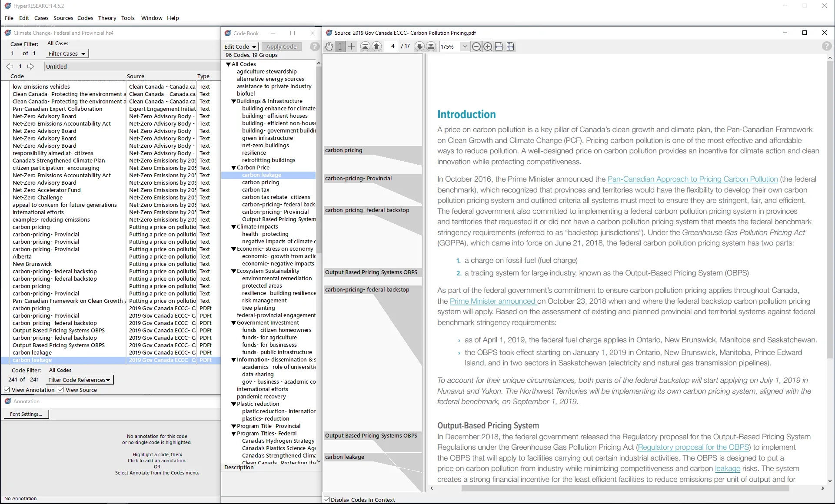Activate the text selection I-beam tool

tap(339, 46)
